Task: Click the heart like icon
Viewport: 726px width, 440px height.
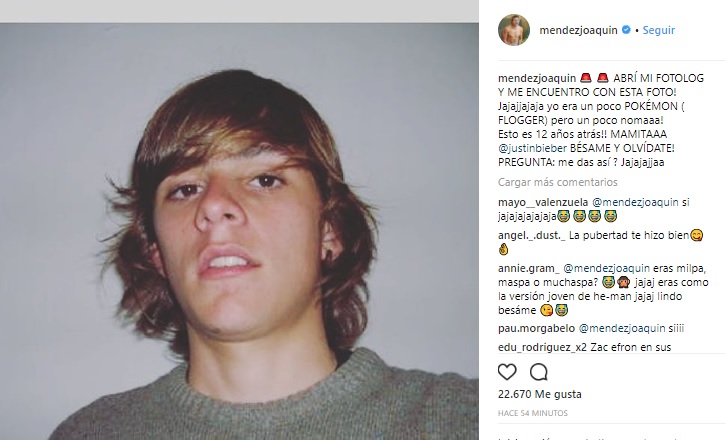Action: click(508, 372)
